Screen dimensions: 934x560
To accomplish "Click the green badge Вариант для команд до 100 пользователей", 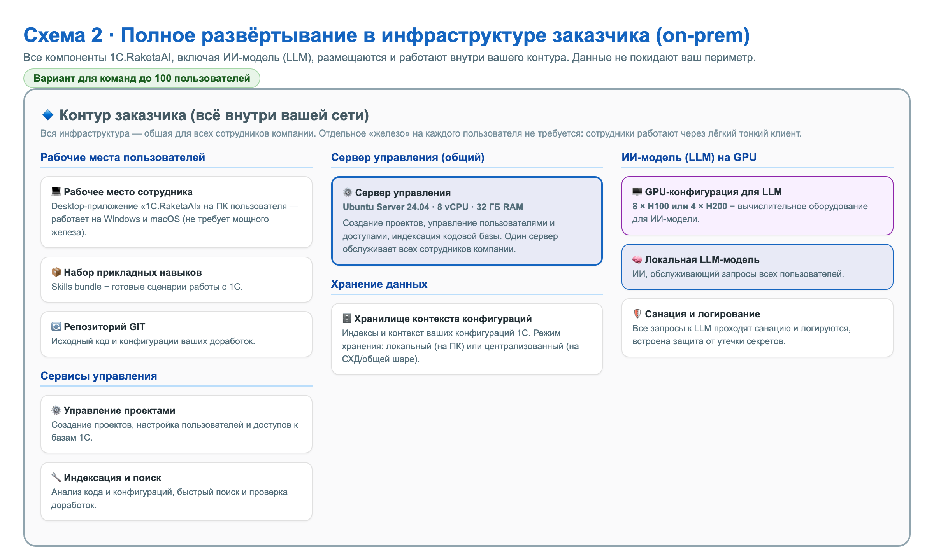I will pyautogui.click(x=142, y=78).
